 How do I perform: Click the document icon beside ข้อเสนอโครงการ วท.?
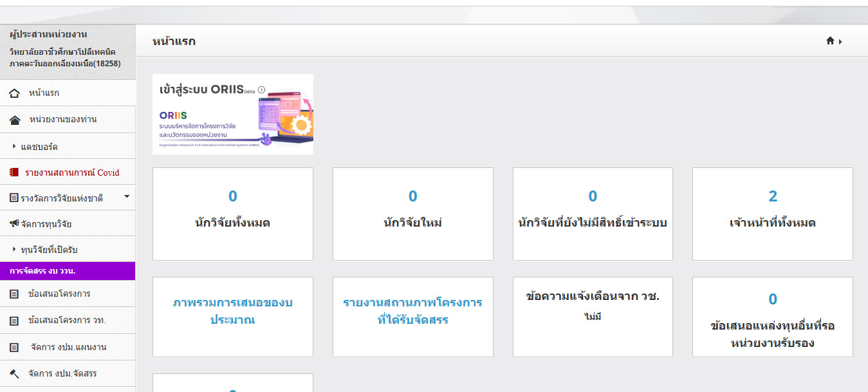pyautogui.click(x=14, y=321)
